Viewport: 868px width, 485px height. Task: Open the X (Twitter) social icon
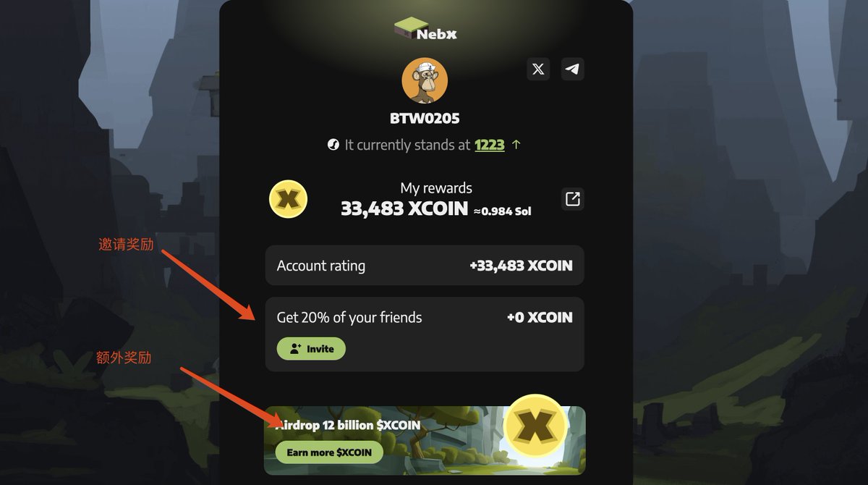click(x=538, y=69)
